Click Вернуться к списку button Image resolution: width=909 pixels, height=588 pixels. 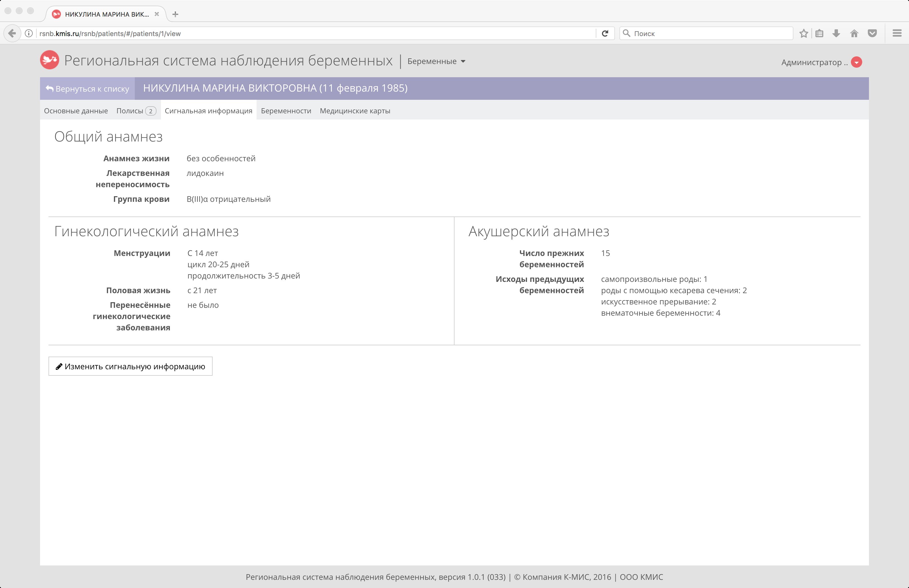click(87, 89)
